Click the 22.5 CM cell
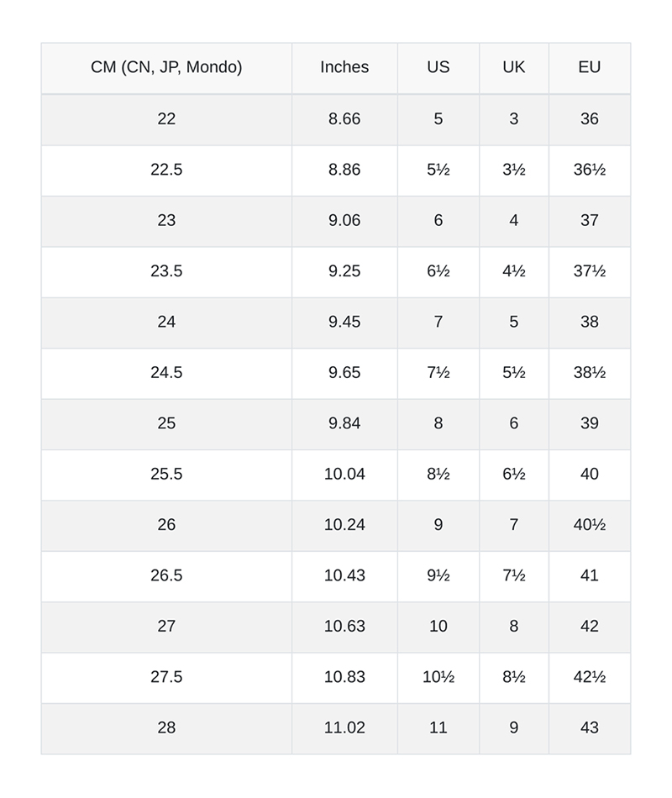The width and height of the screenshot is (672, 798). tap(166, 170)
